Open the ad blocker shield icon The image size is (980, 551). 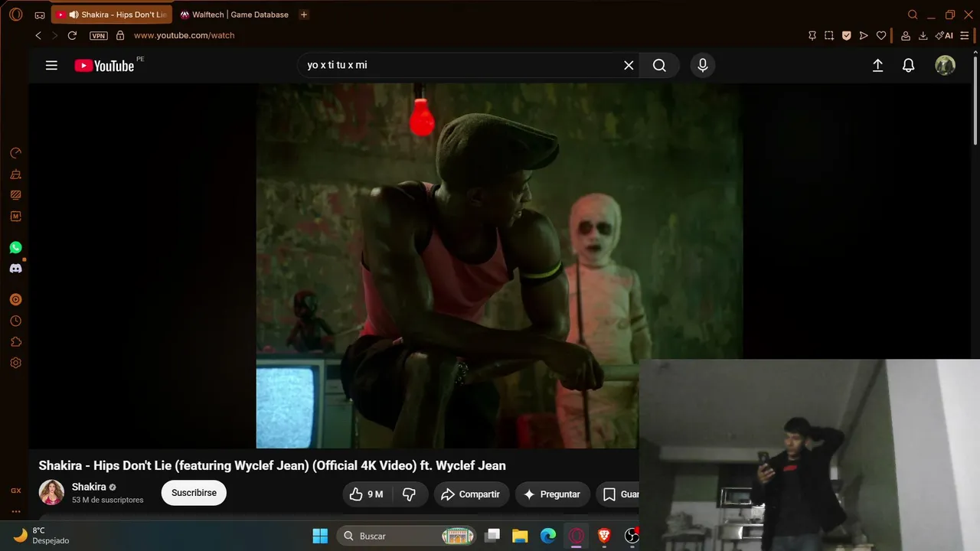[846, 35]
